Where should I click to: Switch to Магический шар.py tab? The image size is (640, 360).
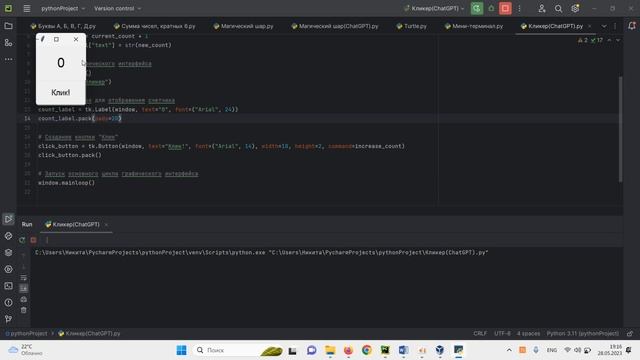pyautogui.click(x=243, y=26)
